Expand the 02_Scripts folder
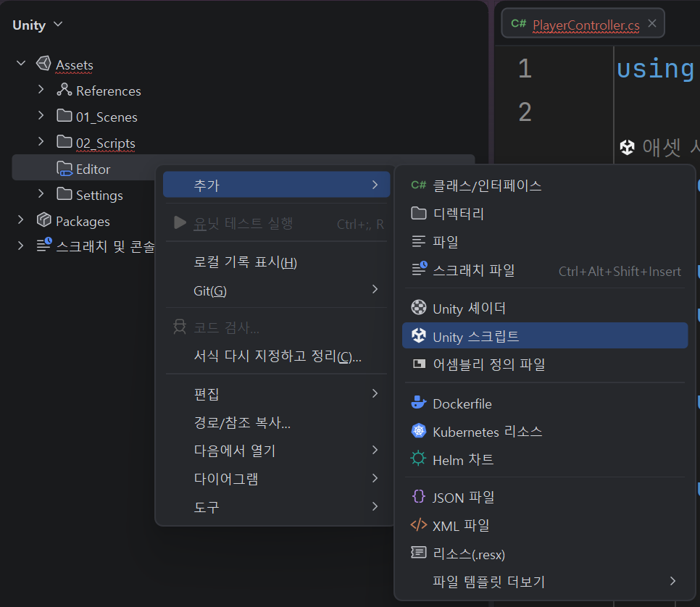Viewport: 700px width, 607px height. [x=41, y=141]
